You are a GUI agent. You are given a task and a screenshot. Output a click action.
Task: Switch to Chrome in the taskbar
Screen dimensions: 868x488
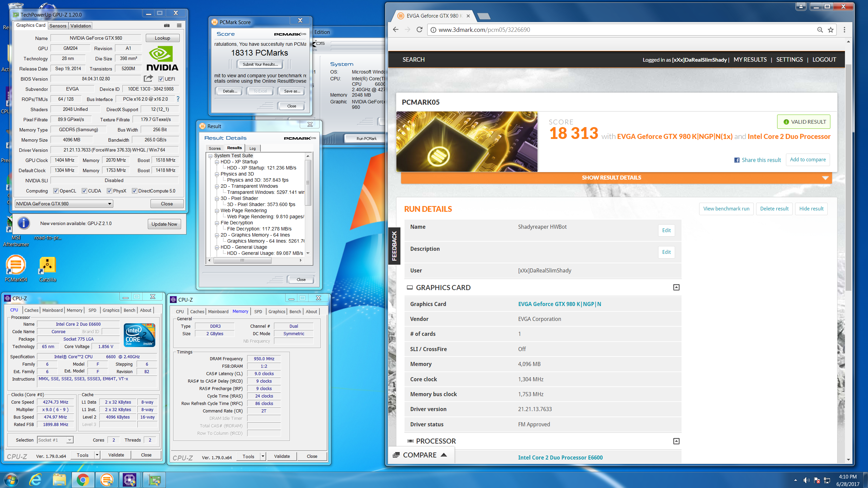(x=83, y=480)
